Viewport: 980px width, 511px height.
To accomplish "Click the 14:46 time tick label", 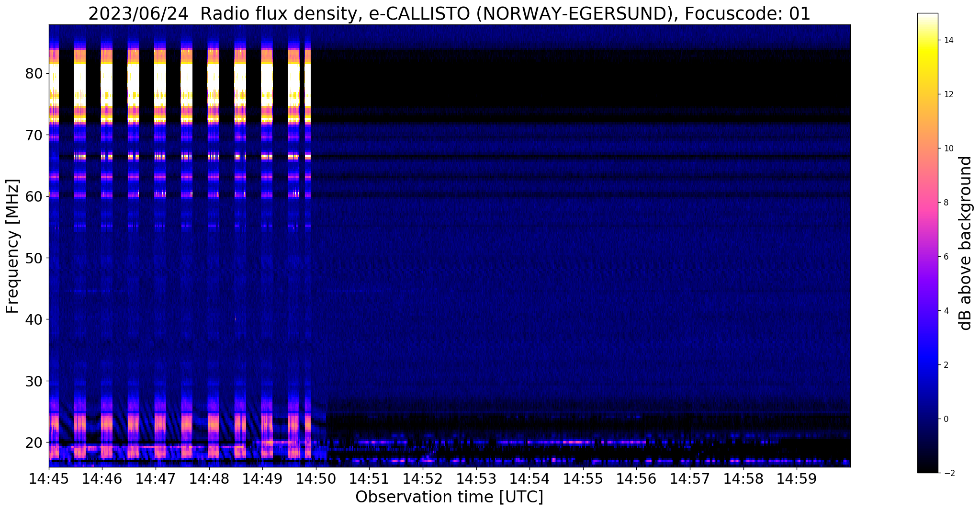I will click(x=102, y=478).
